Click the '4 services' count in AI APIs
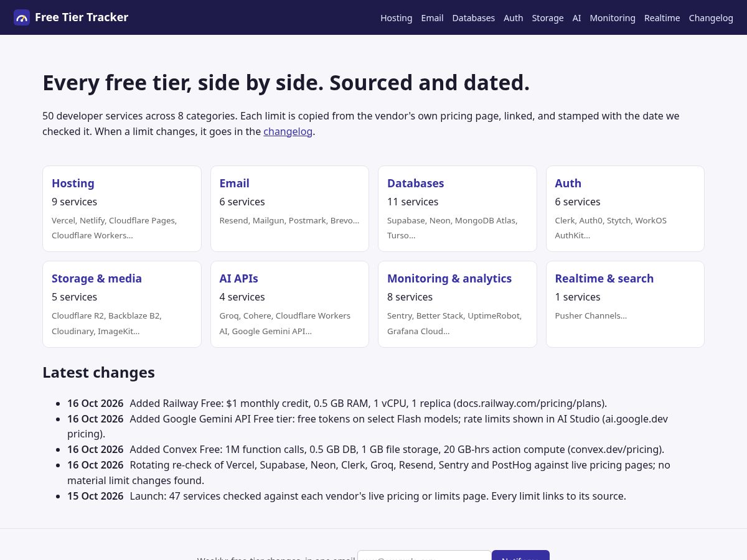Viewport: 747px width, 560px height. click(x=242, y=297)
